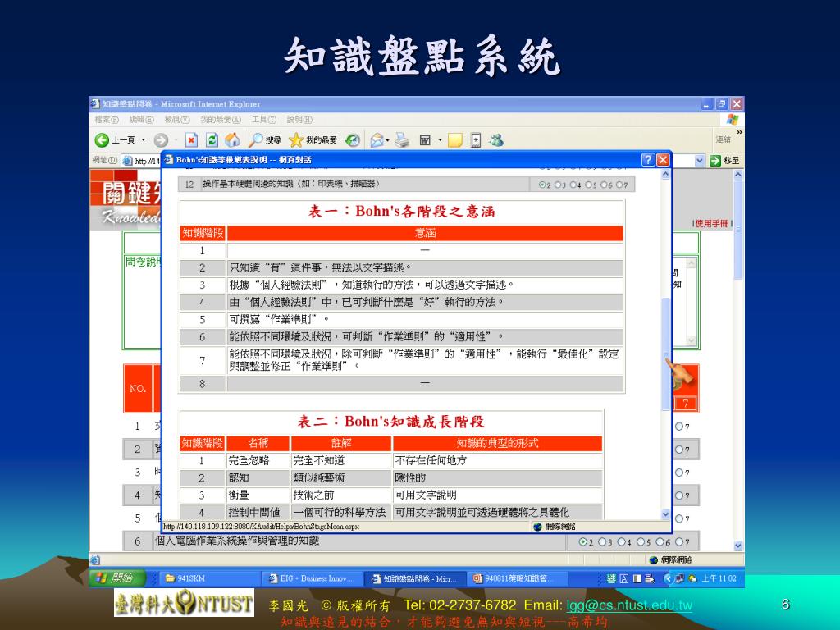This screenshot has width=840, height=630.
Task: Select radio option 7 in dialog row 12
Action: point(619,185)
